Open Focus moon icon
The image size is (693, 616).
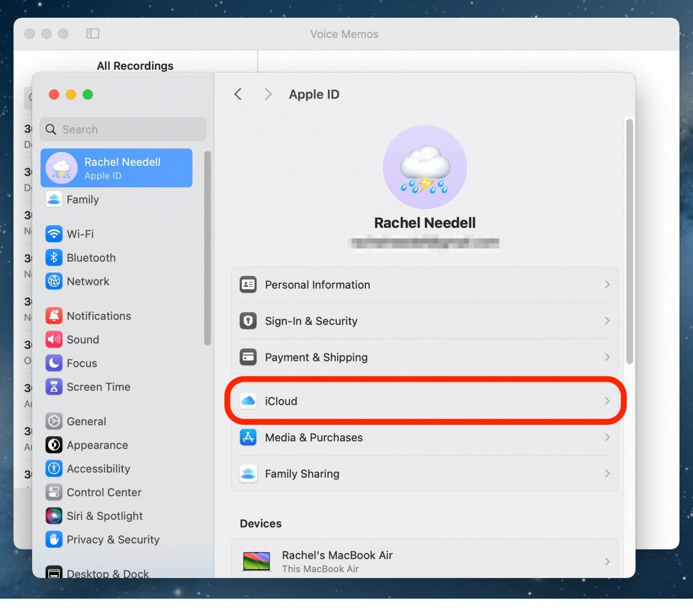pyautogui.click(x=54, y=363)
